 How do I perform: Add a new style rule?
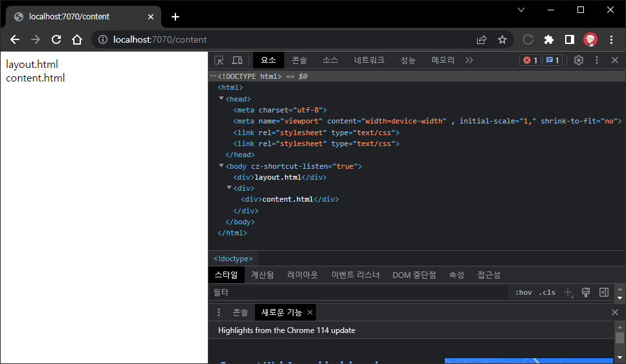pyautogui.click(x=568, y=292)
